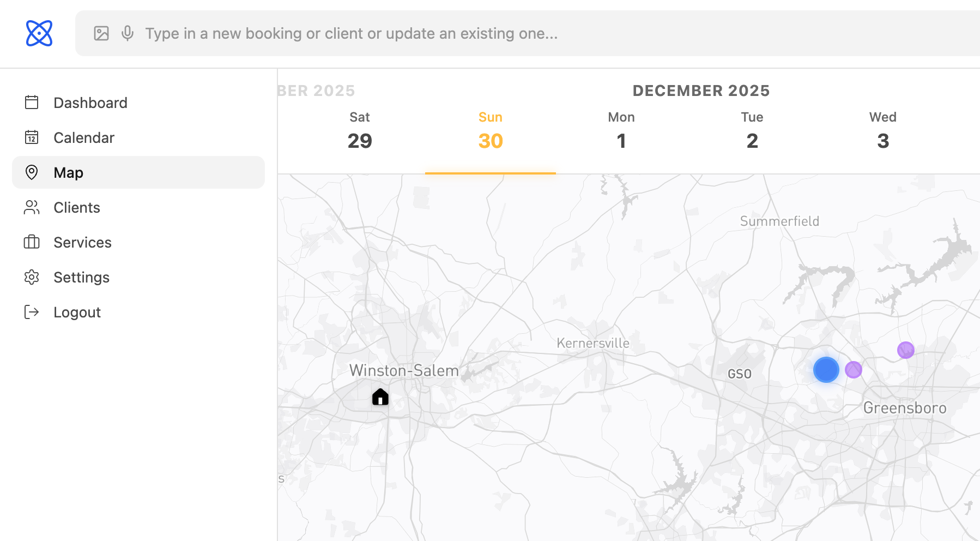Click the Logout arrow icon
This screenshot has height=541, width=980.
tap(32, 312)
